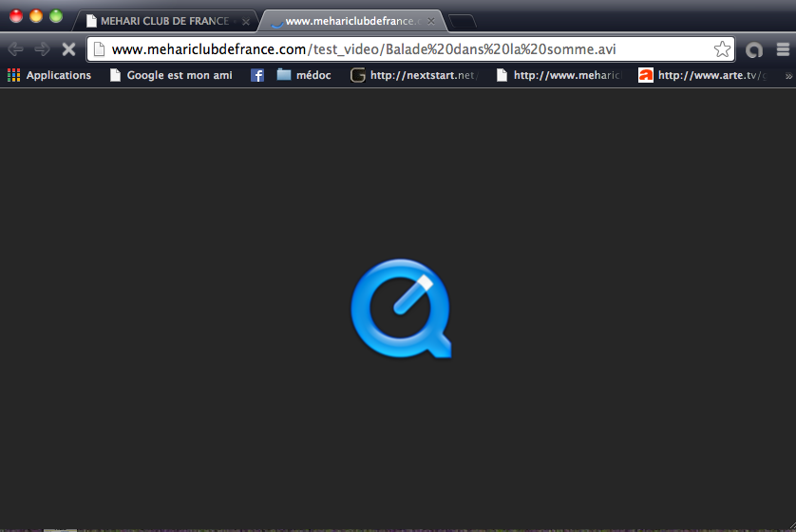The width and height of the screenshot is (796, 532).
Task: Open the médoc bookmarks folder
Action: click(x=304, y=75)
